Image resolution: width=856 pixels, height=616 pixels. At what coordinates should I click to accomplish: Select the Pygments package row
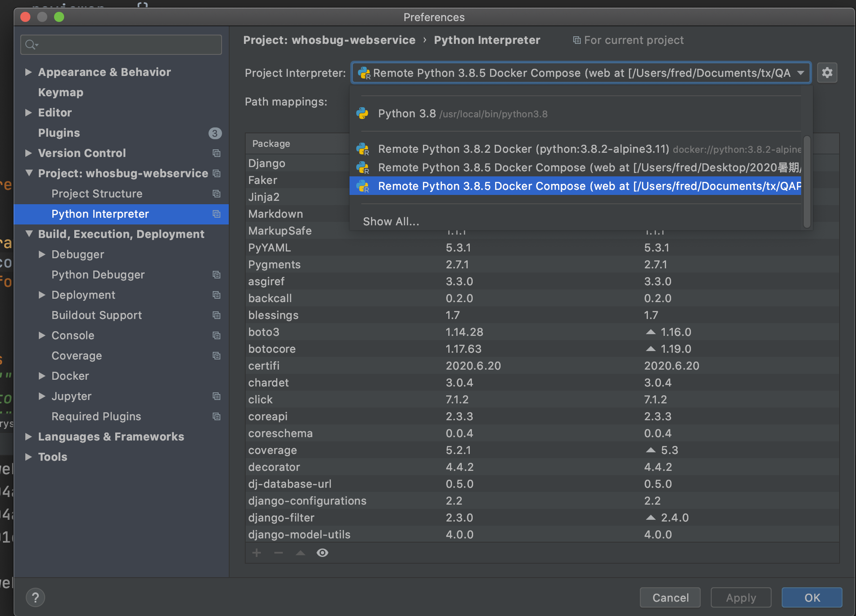click(542, 265)
